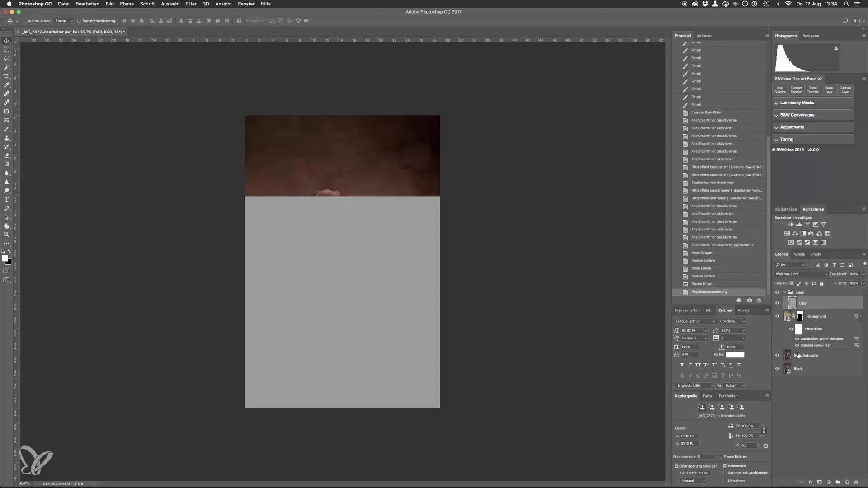Expand Luminosity Masks section
The image size is (868, 488).
[812, 103]
